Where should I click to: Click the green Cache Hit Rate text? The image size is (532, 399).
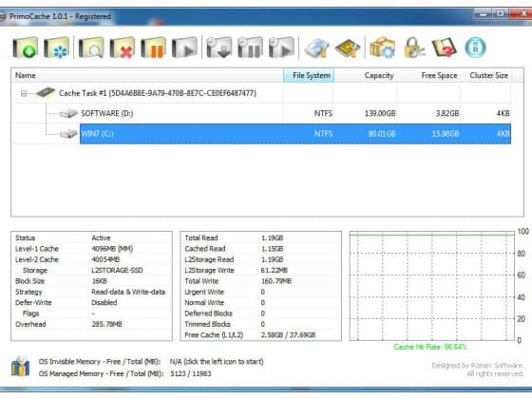coord(429,347)
